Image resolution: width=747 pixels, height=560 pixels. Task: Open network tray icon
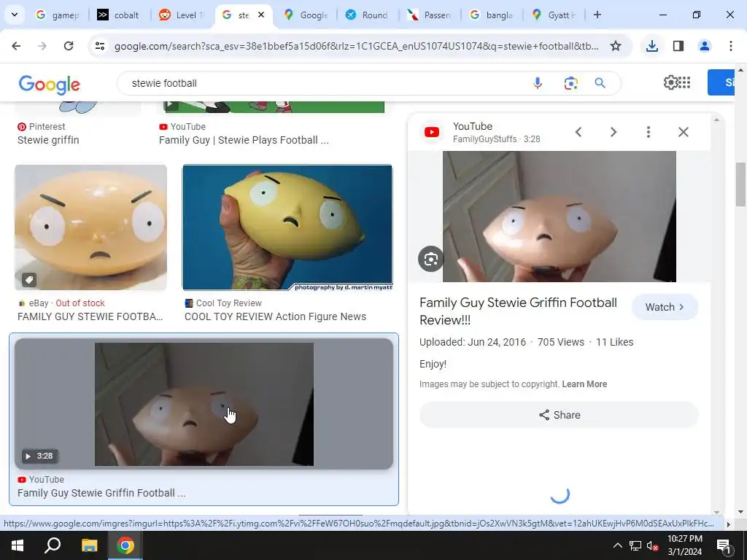(635, 545)
